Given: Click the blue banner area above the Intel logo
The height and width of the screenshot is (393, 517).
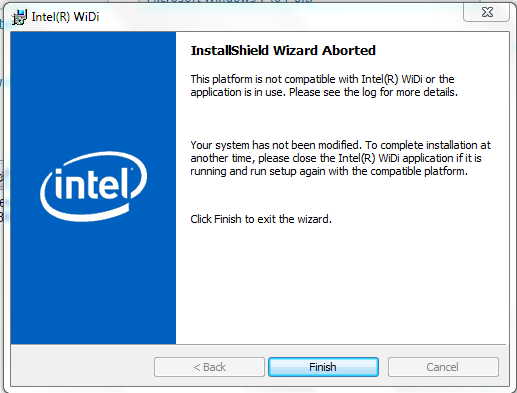Looking at the screenshot, I should 93,90.
